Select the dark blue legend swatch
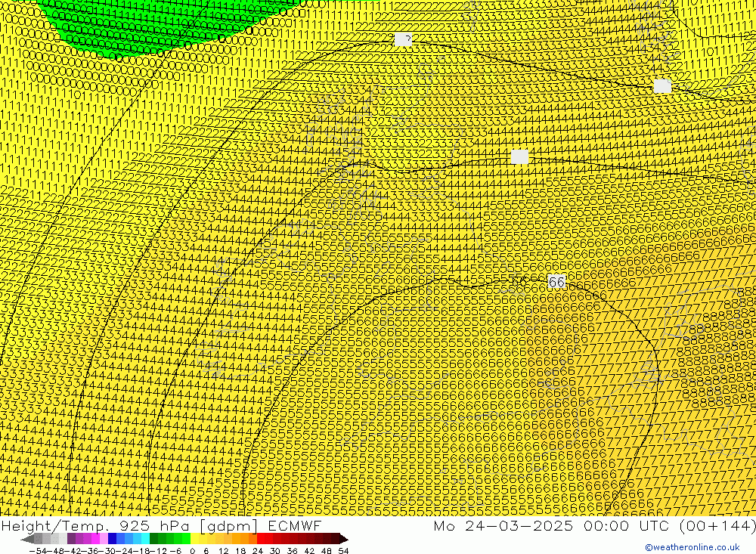Image resolution: width=756 pixels, height=554 pixels. pos(113,539)
